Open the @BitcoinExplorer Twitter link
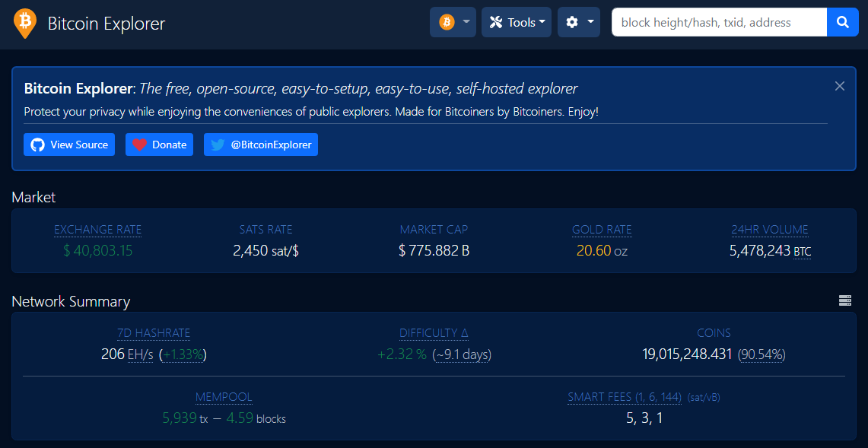 pyautogui.click(x=261, y=145)
